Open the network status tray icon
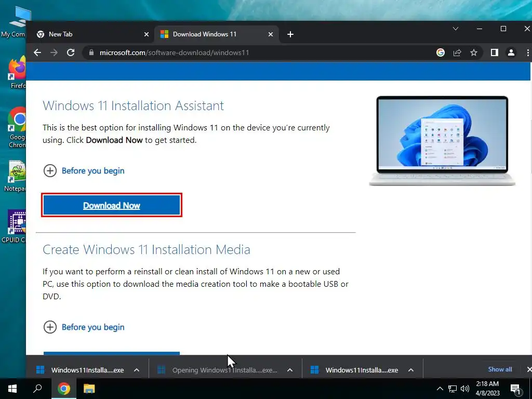The height and width of the screenshot is (399, 532). [453, 389]
